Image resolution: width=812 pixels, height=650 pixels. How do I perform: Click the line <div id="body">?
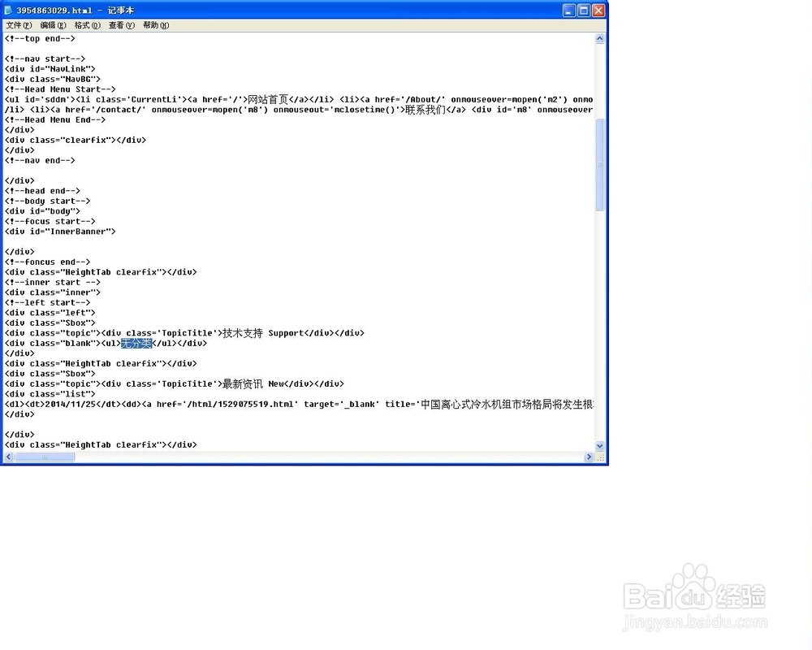[42, 211]
